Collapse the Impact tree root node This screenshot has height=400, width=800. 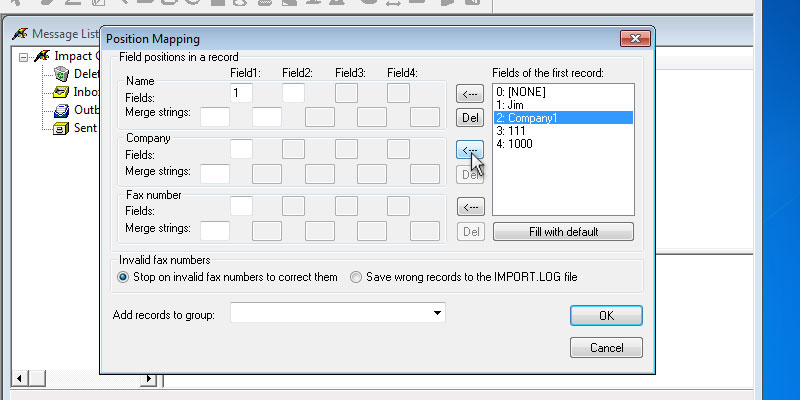(23, 56)
